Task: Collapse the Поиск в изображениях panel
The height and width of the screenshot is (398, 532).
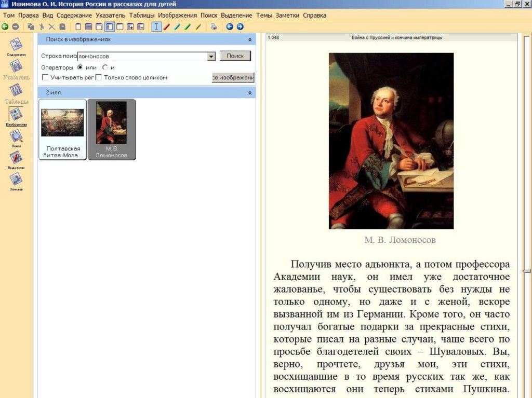Action: coord(250,39)
